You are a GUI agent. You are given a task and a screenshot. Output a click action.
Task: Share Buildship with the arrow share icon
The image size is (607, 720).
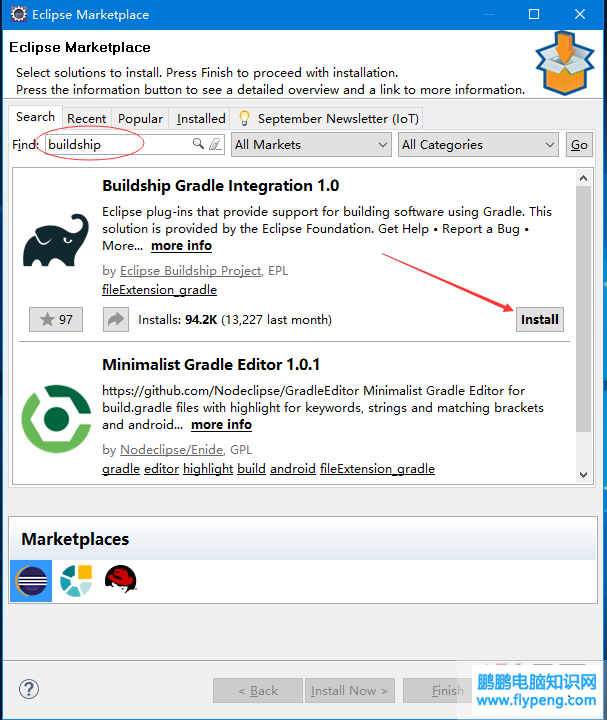116,319
